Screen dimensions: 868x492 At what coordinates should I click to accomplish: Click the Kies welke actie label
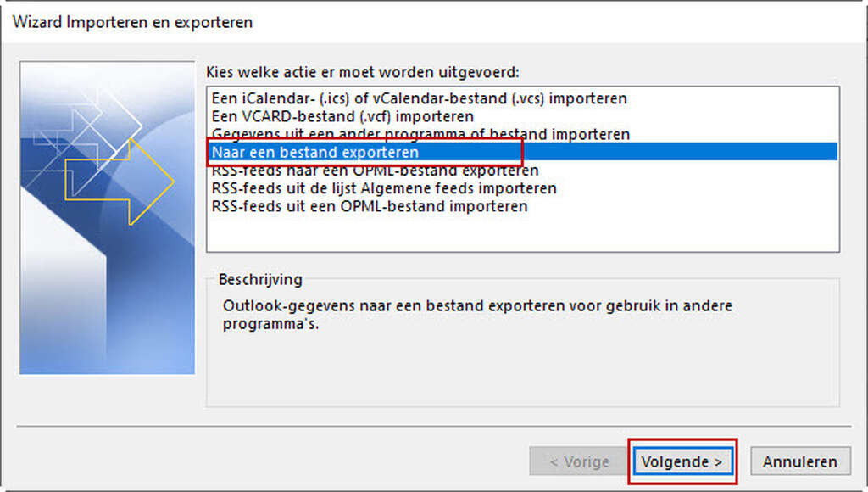[363, 72]
